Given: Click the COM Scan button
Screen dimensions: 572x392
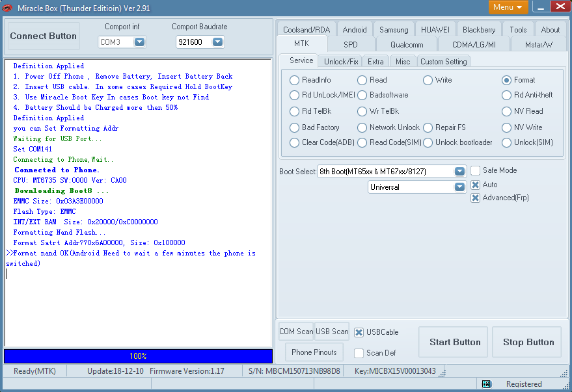Looking at the screenshot, I should pyautogui.click(x=296, y=332).
